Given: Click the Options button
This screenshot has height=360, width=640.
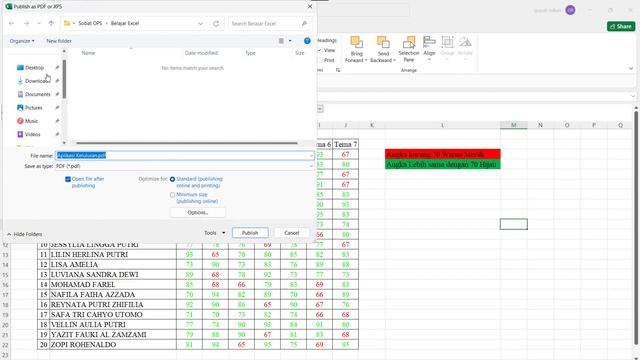Looking at the screenshot, I should coord(198,213).
